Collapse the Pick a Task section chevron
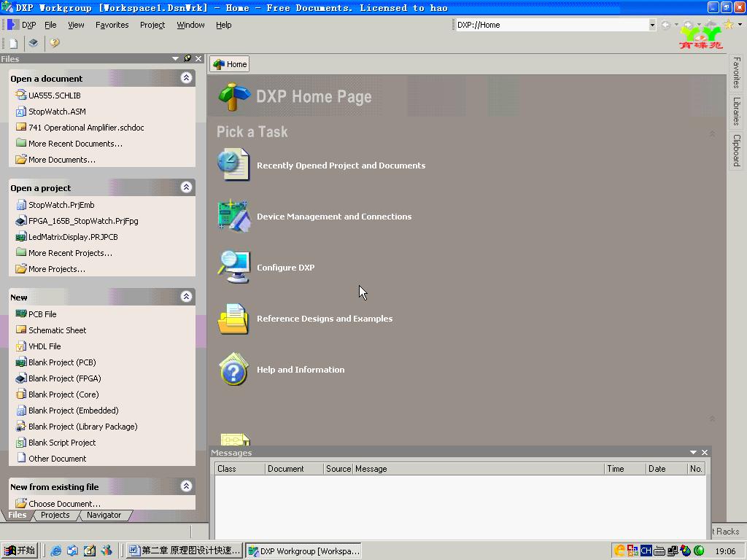Screen dimensions: 747x560 [712, 134]
